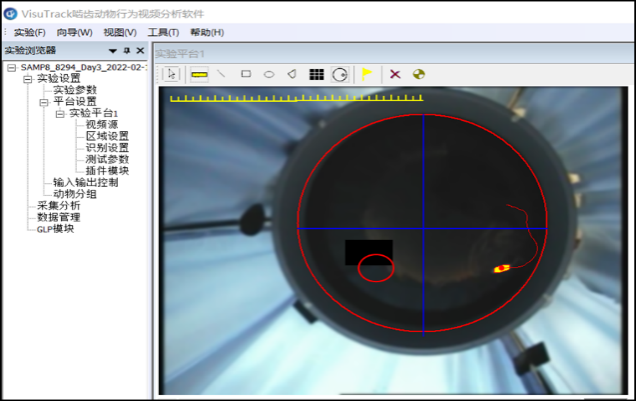Click the red X delete tool
This screenshot has width=636, height=401.
click(x=395, y=74)
